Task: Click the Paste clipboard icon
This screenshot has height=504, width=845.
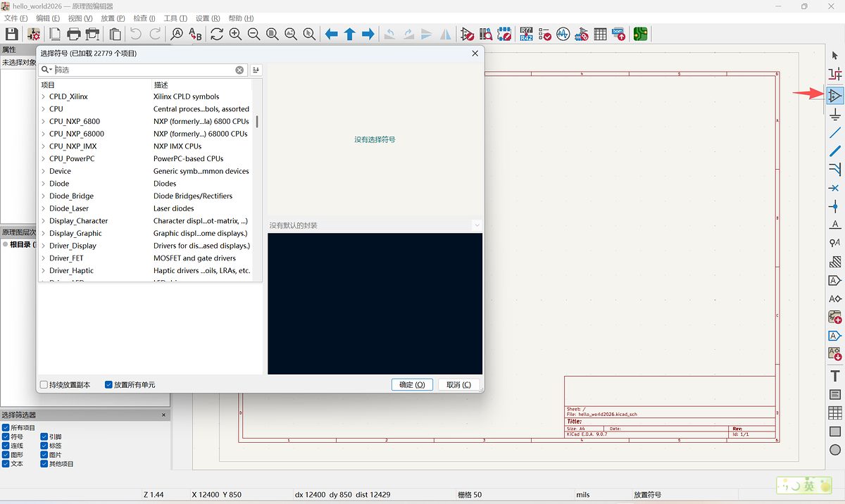Action: pos(115,34)
